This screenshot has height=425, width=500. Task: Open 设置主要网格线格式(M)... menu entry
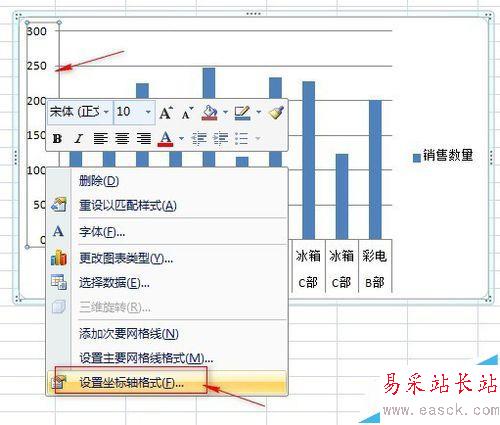tap(167, 358)
